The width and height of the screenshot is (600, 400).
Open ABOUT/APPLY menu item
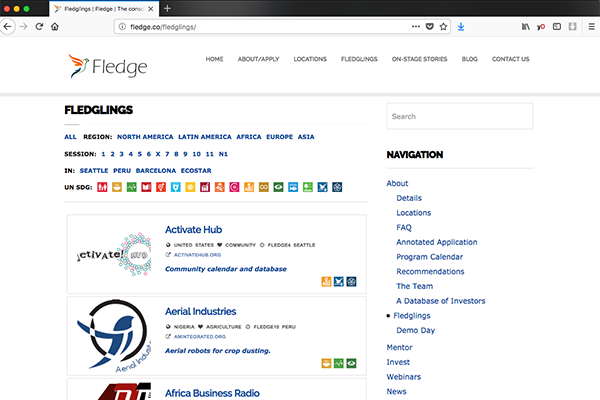coord(258,59)
